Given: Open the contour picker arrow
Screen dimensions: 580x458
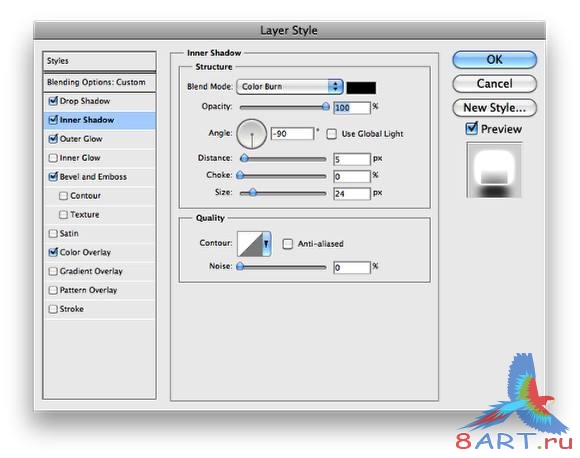Looking at the screenshot, I should (266, 244).
